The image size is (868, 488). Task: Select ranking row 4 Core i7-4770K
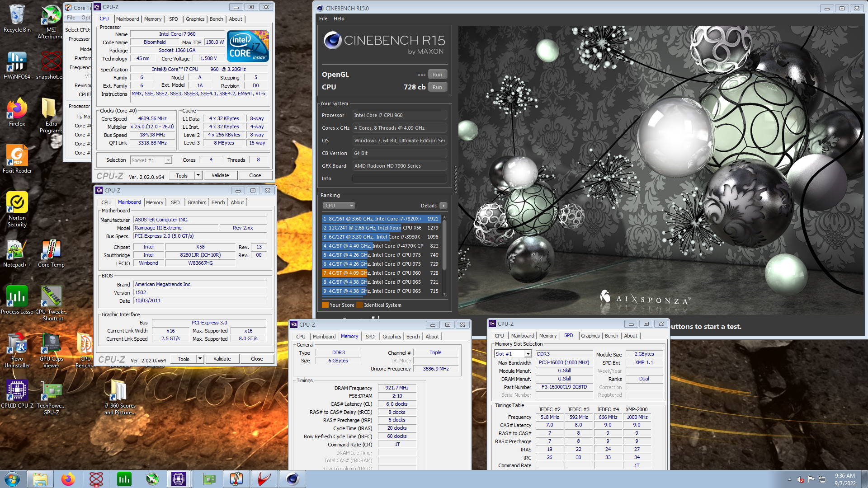pos(381,246)
